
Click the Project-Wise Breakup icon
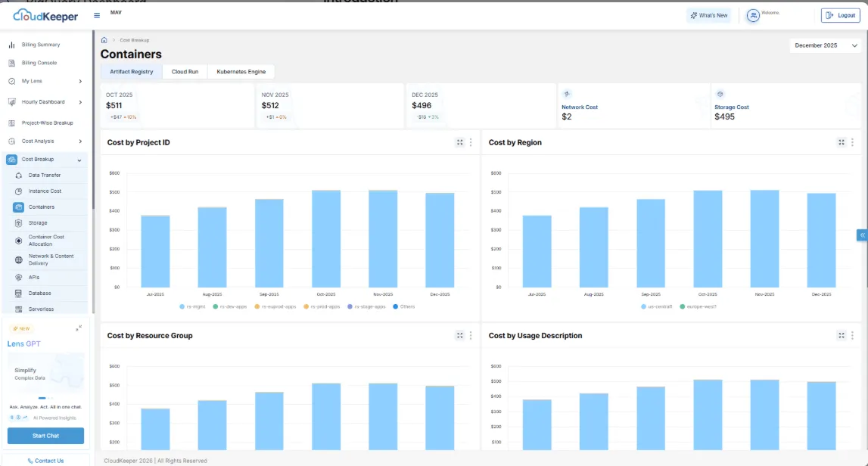click(x=11, y=123)
